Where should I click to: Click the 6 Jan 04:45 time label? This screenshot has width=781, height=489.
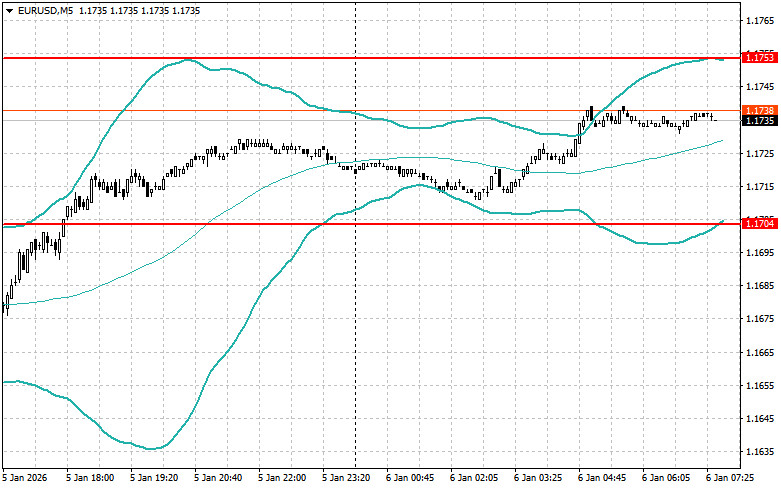tap(602, 478)
